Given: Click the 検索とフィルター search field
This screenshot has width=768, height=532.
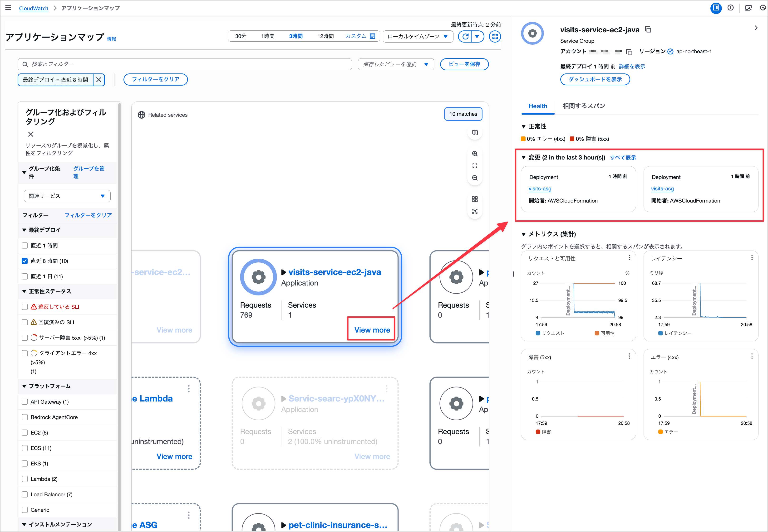Looking at the screenshot, I should [x=184, y=64].
